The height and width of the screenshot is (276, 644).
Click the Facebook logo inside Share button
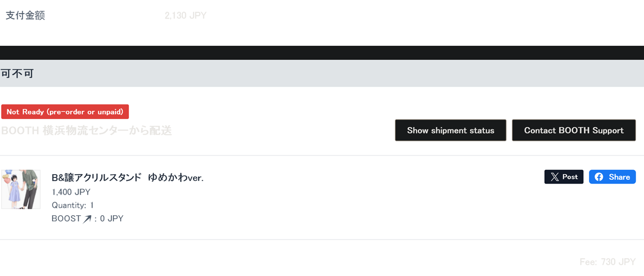[x=599, y=177]
